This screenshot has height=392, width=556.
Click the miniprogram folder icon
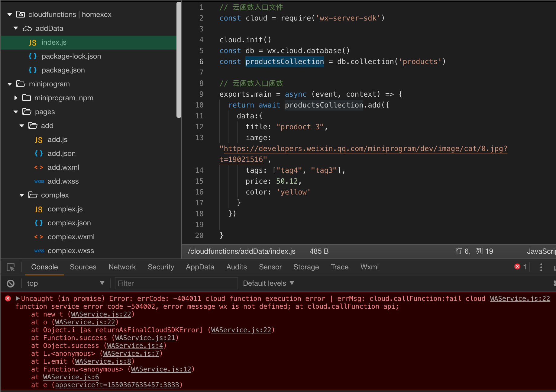(21, 84)
